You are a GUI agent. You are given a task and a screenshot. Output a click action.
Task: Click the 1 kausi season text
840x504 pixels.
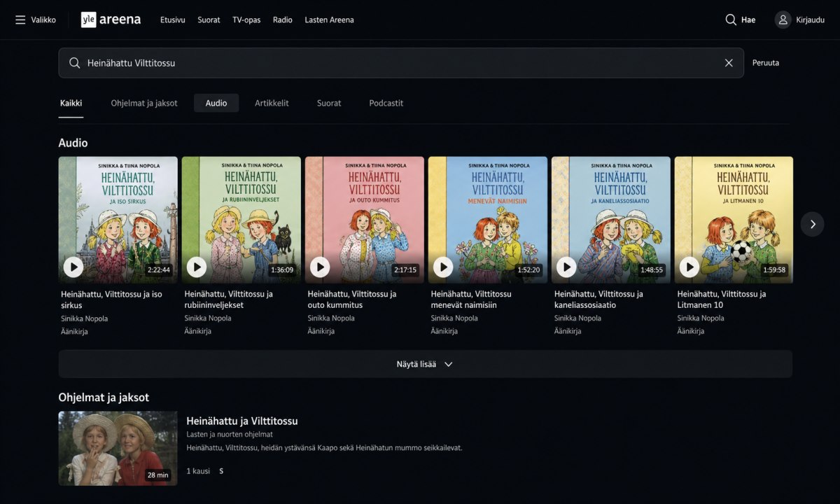click(x=198, y=471)
